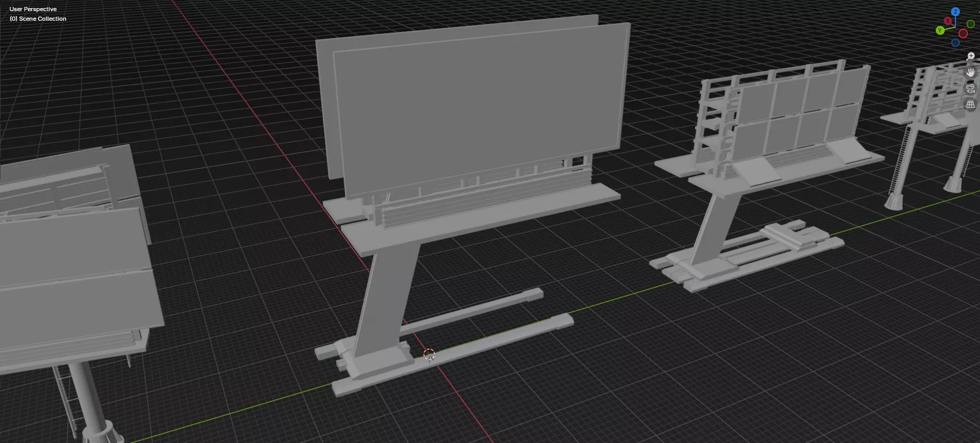The height and width of the screenshot is (443, 980).
Task: Click the unlabeled green negative Y axis circle
Action: [970, 24]
